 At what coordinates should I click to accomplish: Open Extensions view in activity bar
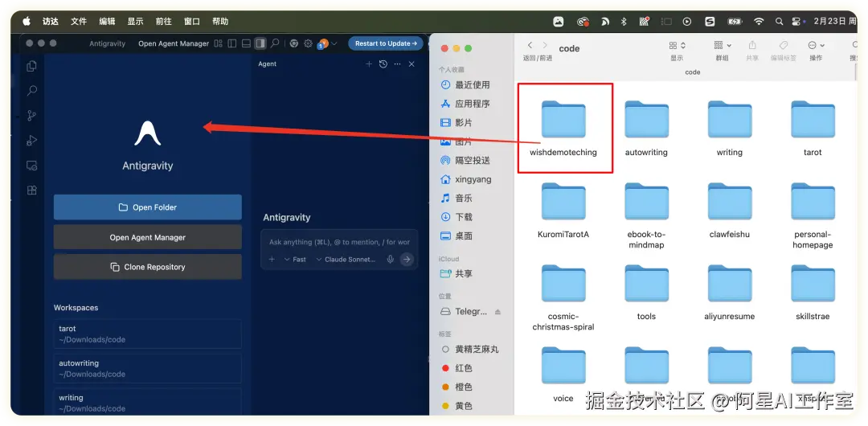coord(31,190)
